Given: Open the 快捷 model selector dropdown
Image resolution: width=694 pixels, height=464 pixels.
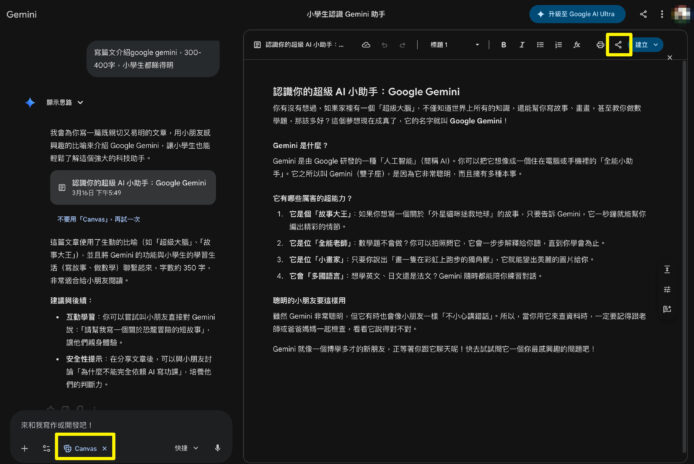Looking at the screenshot, I should point(186,448).
